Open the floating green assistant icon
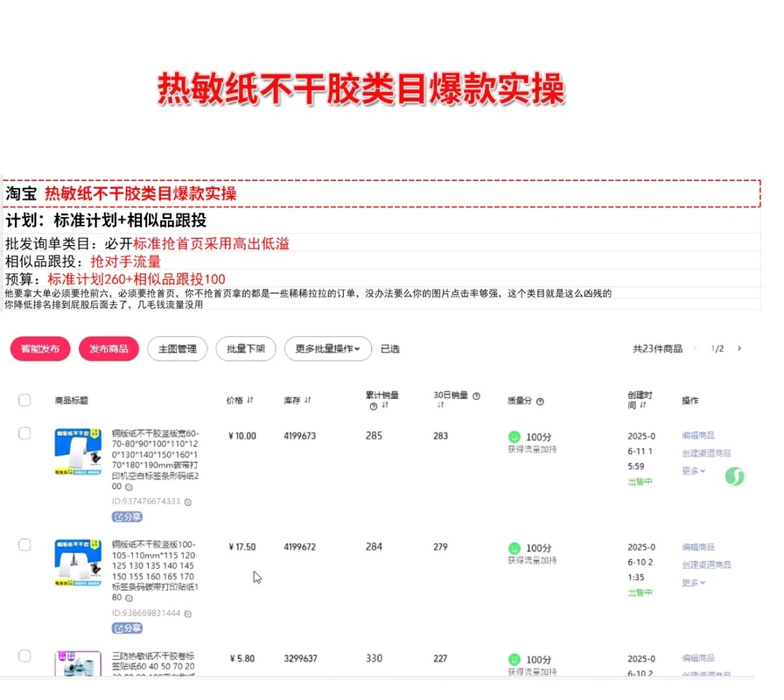Screen dimensions: 784x700 pyautogui.click(x=735, y=477)
